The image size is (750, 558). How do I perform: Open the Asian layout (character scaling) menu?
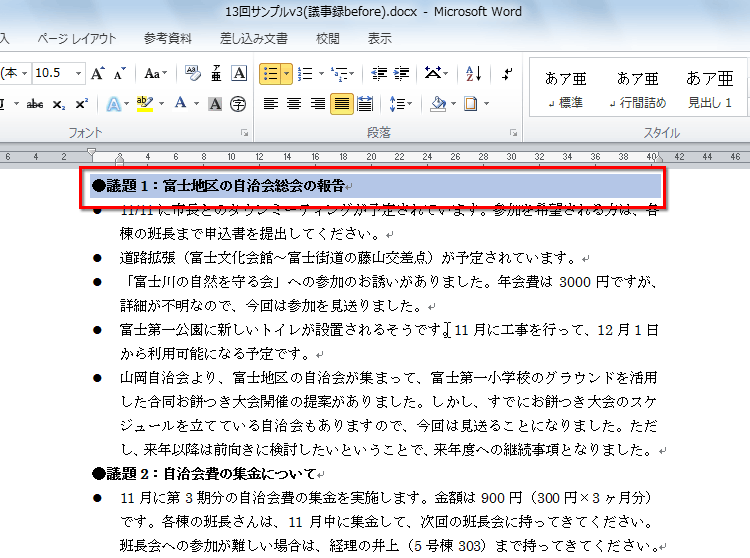tap(436, 74)
